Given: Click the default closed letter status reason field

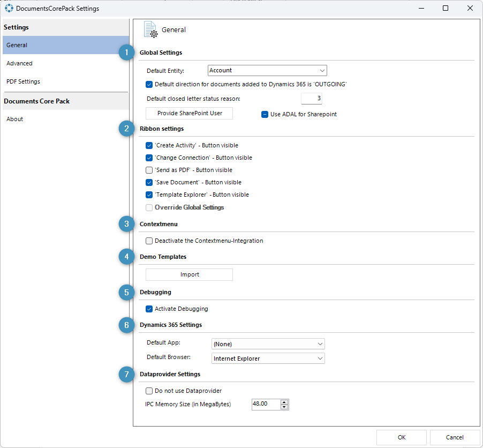Looking at the screenshot, I should coord(312,99).
